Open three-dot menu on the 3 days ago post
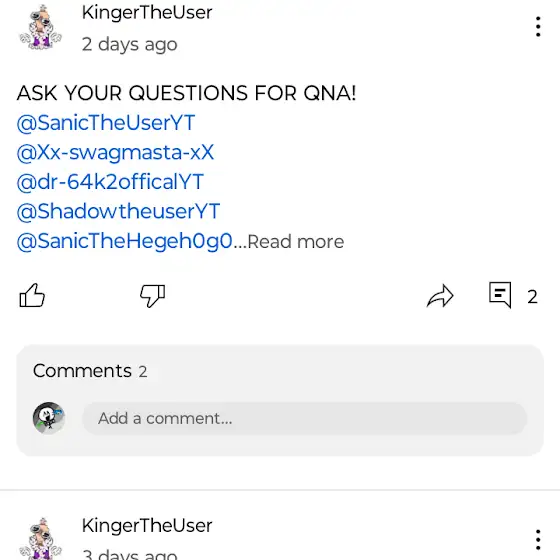 click(x=538, y=540)
